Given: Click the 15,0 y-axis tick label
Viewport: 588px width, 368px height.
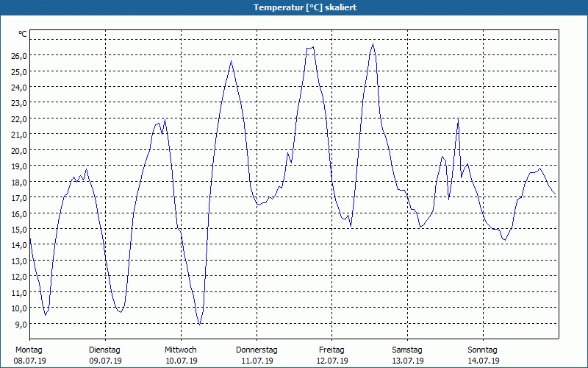Looking at the screenshot, I should pos(19,230).
